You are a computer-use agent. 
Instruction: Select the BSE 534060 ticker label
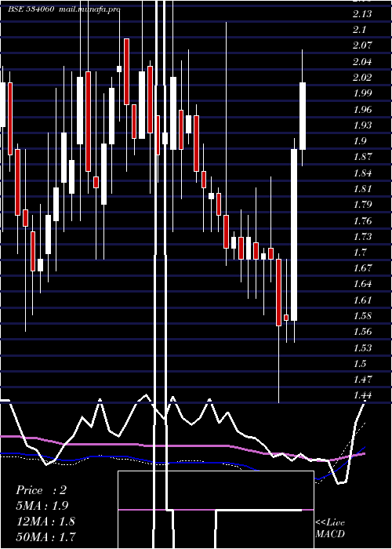click(31, 9)
